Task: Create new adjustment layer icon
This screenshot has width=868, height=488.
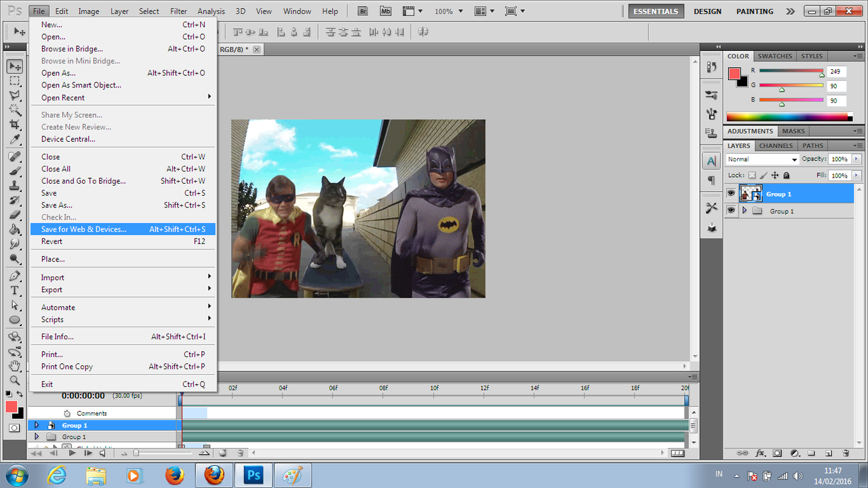Action: click(794, 453)
